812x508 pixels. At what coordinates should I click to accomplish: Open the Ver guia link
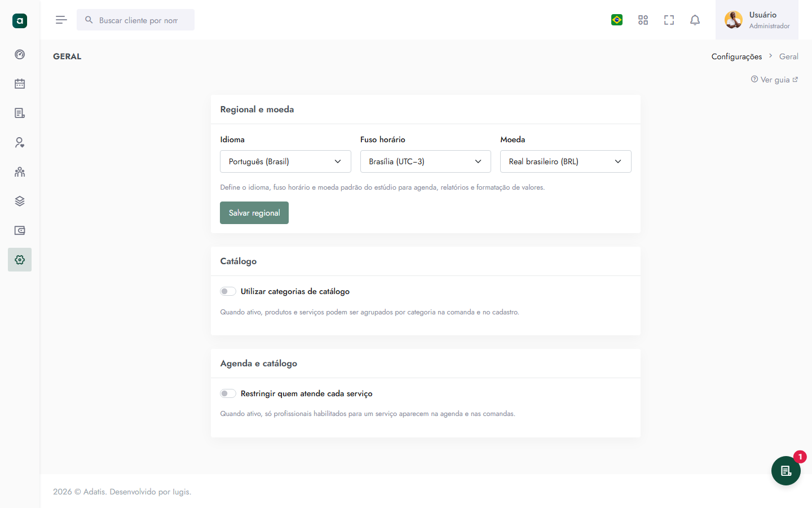pos(774,80)
